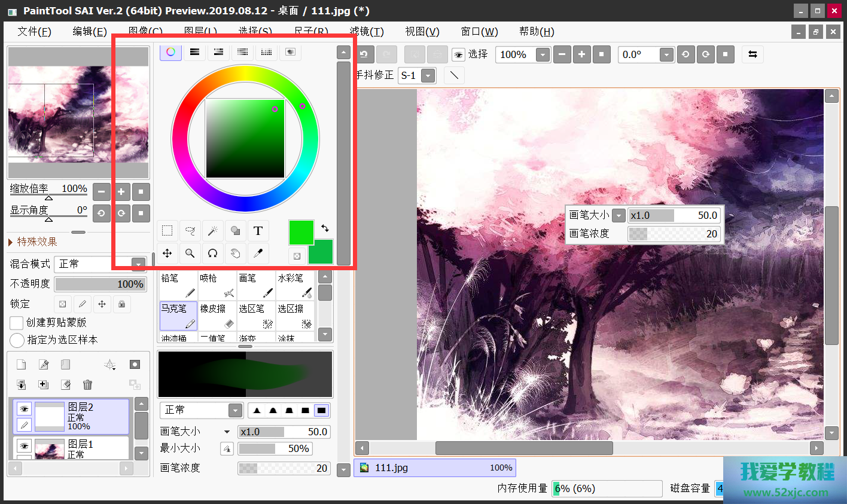Delete layer using the trash can icon
Image resolution: width=847 pixels, height=504 pixels.
click(87, 384)
